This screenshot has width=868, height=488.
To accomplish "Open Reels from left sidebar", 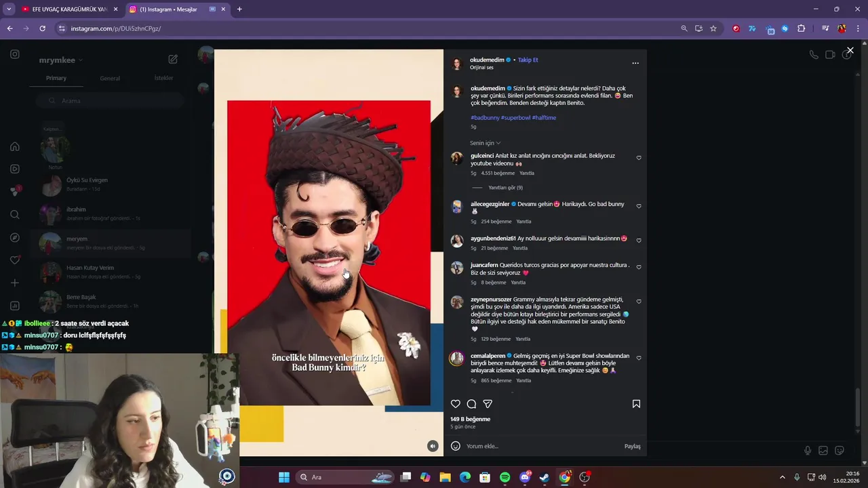I will 15,169.
